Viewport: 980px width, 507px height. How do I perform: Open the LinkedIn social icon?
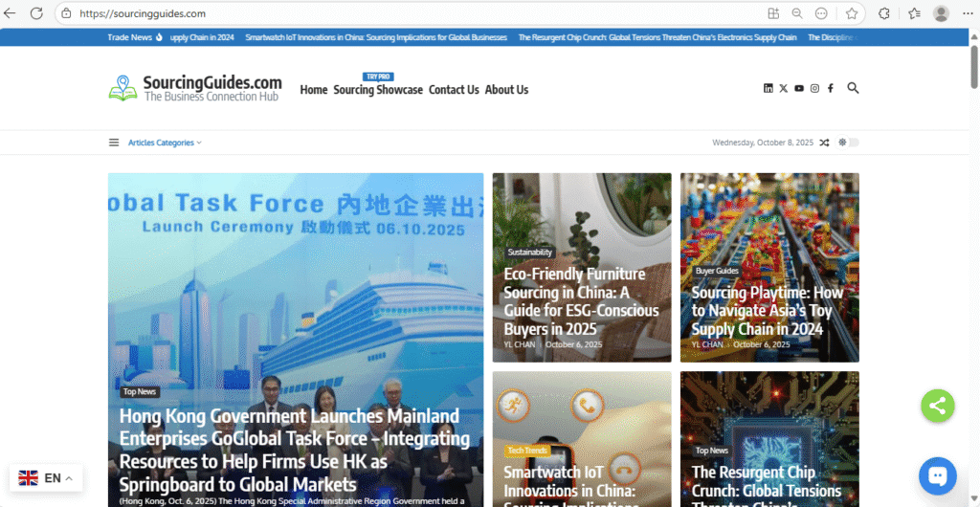(x=768, y=88)
